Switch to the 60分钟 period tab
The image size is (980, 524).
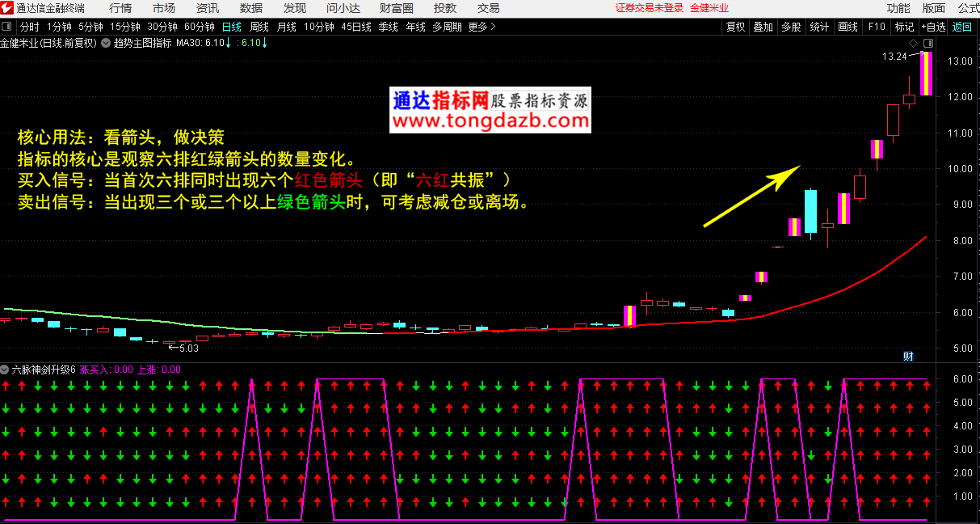[200, 27]
